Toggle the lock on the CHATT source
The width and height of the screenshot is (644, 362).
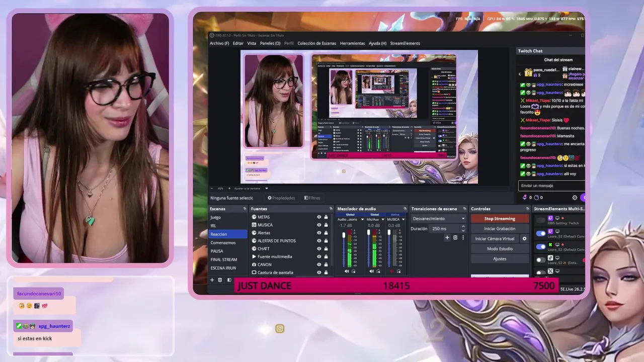click(x=326, y=248)
